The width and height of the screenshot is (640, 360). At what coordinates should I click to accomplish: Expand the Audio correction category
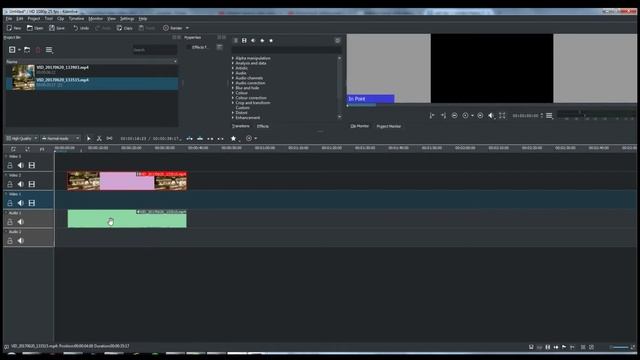(233, 83)
